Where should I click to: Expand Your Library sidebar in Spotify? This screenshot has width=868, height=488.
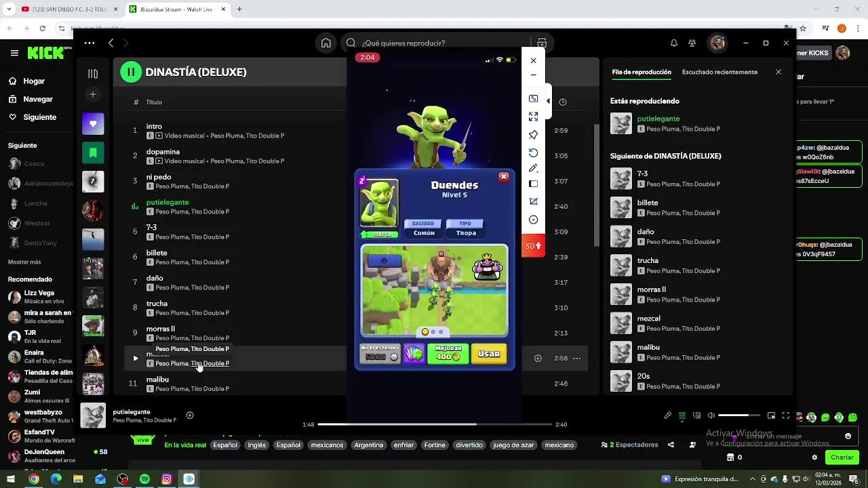click(93, 73)
